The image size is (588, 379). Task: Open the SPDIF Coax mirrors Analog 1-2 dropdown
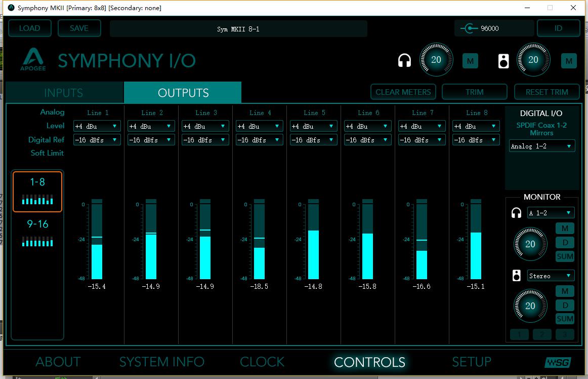click(542, 146)
